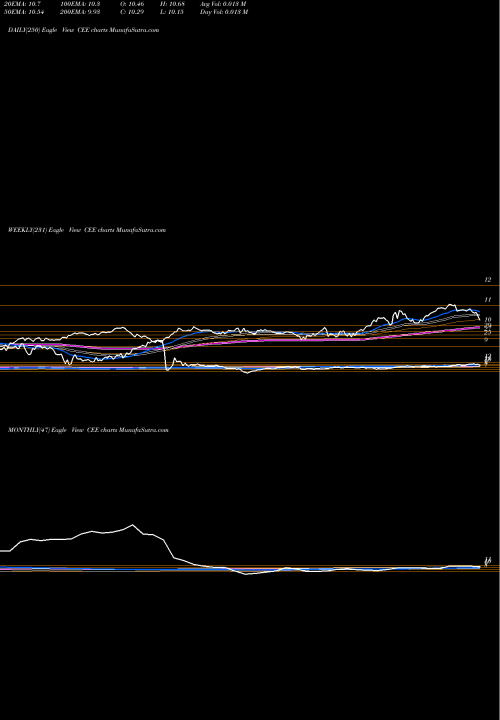Click the high price H: 10.68
The width and height of the screenshot is (500, 720).
(x=172, y=4)
